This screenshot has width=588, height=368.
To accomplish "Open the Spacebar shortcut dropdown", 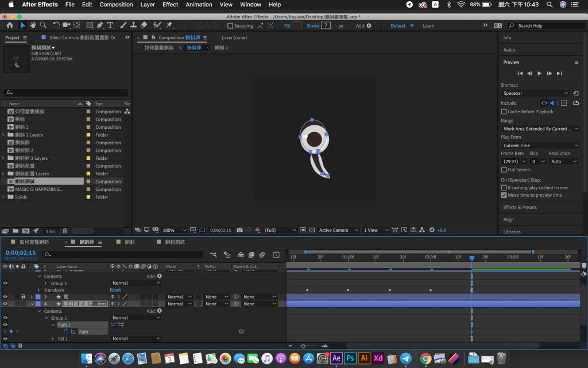I will coord(535,93).
